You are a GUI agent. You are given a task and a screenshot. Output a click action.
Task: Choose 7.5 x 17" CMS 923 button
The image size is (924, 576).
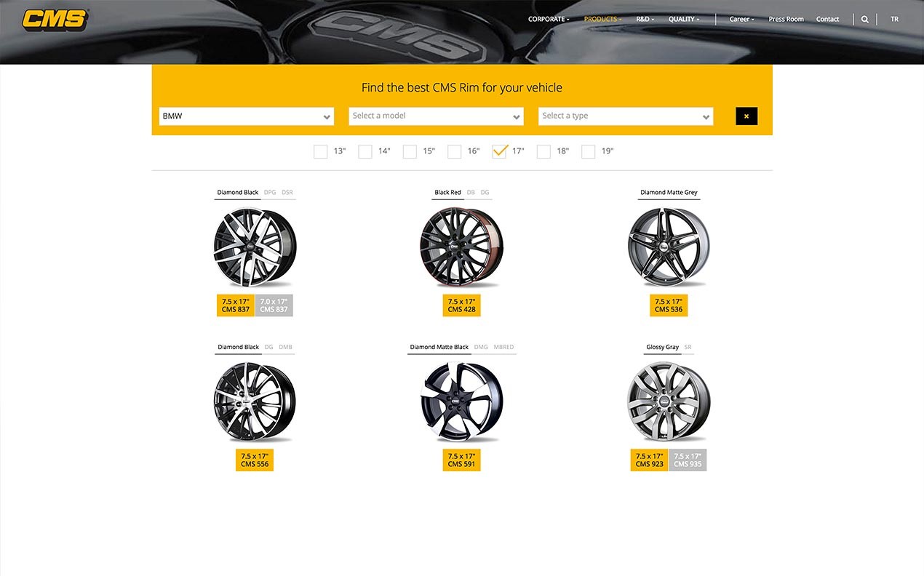pos(650,460)
